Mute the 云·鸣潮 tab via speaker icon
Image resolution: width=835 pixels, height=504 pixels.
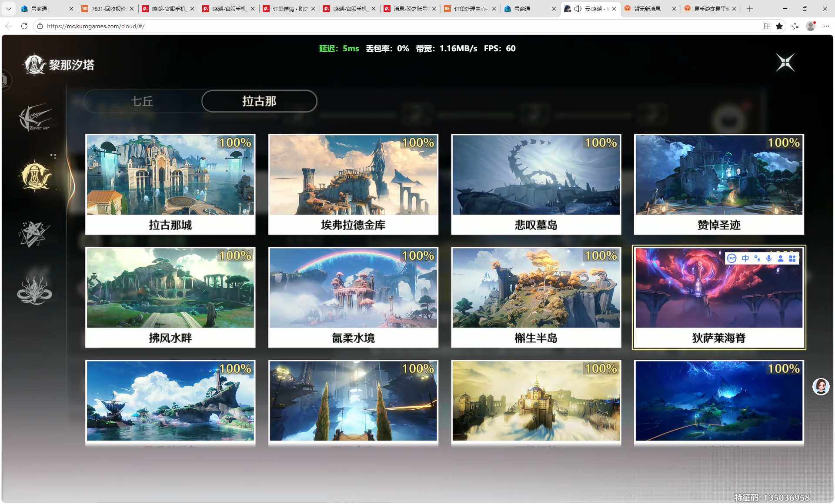[578, 9]
